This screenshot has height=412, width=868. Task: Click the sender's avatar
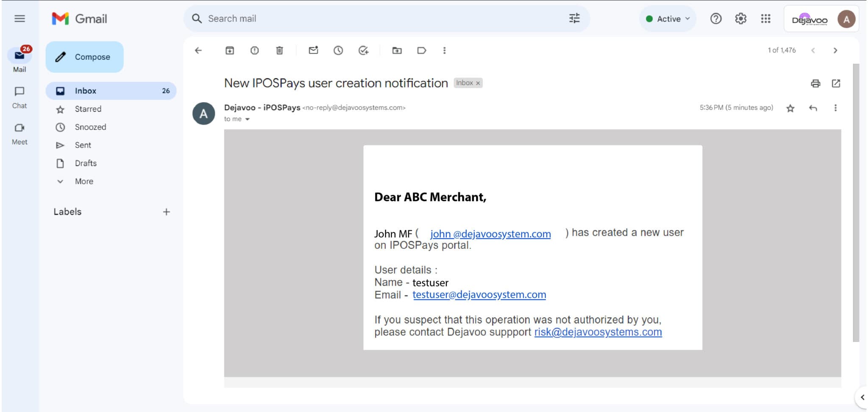pyautogui.click(x=203, y=114)
